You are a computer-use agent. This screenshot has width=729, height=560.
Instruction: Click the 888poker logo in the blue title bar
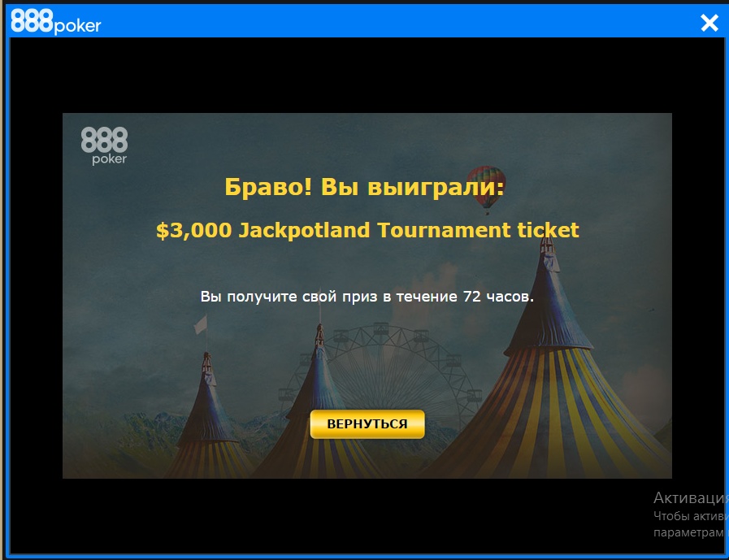pos(56,22)
